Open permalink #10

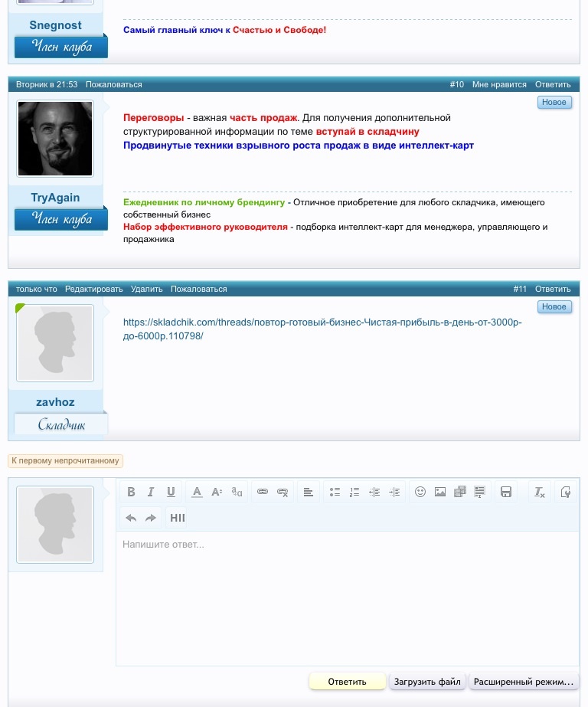[457, 85]
